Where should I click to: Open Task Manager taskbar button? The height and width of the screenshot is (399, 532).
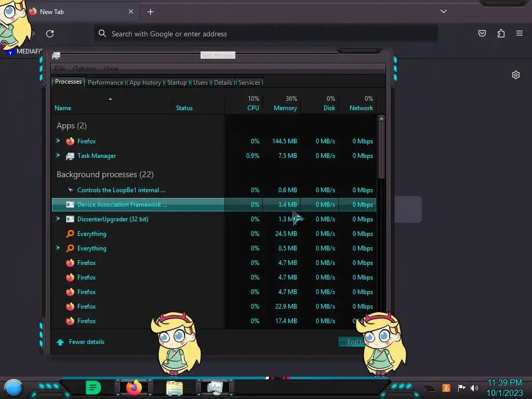click(x=215, y=388)
